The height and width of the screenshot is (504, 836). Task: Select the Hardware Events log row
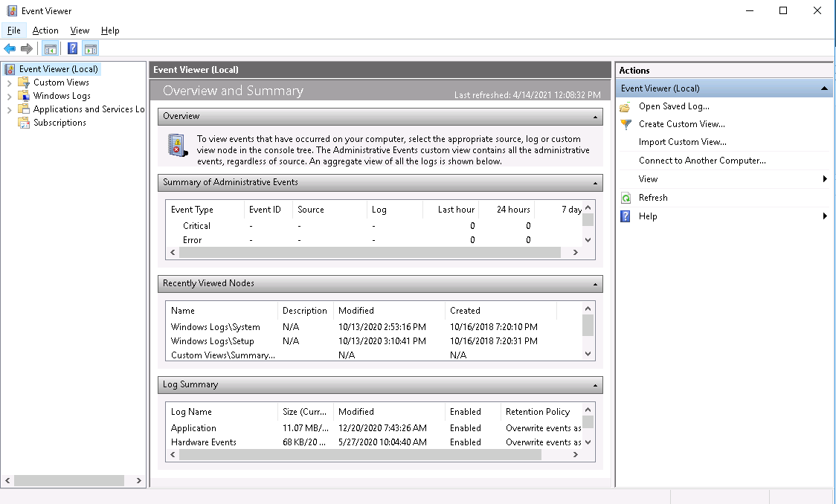tap(373, 442)
